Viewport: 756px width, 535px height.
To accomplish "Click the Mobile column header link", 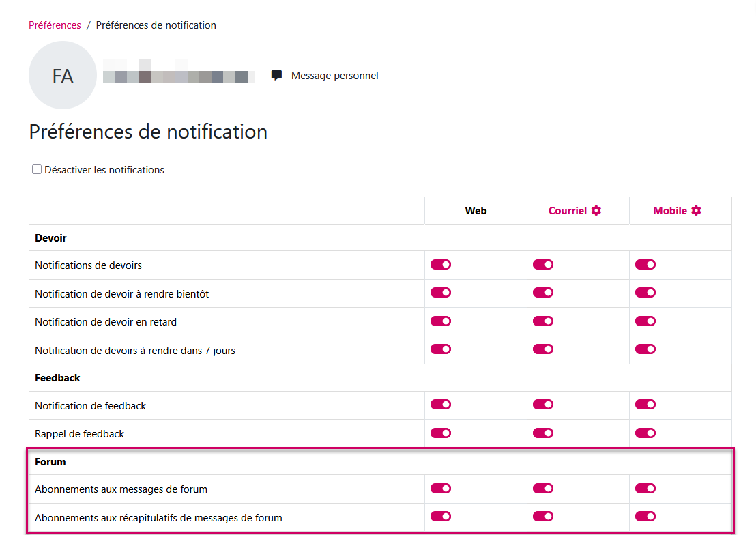I will pos(670,211).
